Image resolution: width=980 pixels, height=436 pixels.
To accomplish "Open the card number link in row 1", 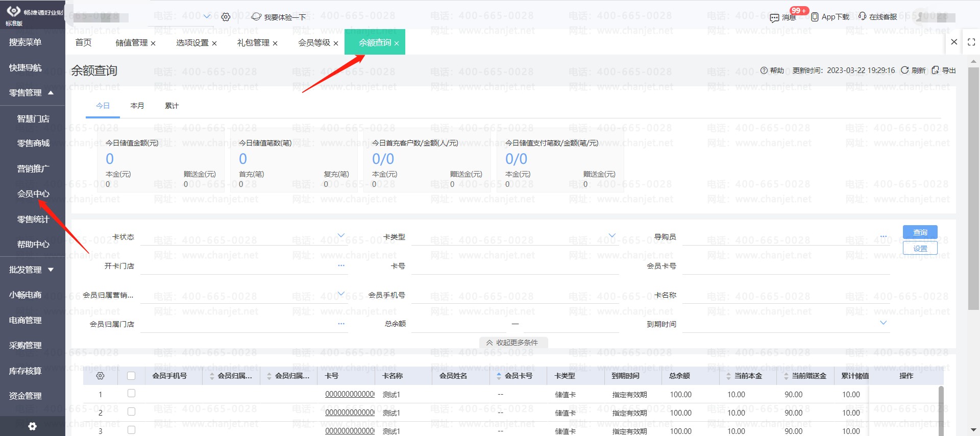I will 350,394.
